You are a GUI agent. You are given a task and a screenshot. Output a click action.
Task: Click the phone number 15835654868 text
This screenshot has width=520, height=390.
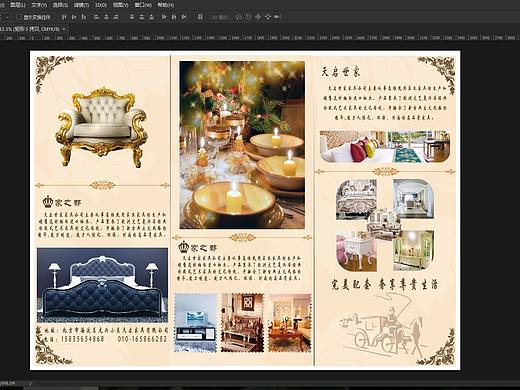pyautogui.click(x=83, y=339)
